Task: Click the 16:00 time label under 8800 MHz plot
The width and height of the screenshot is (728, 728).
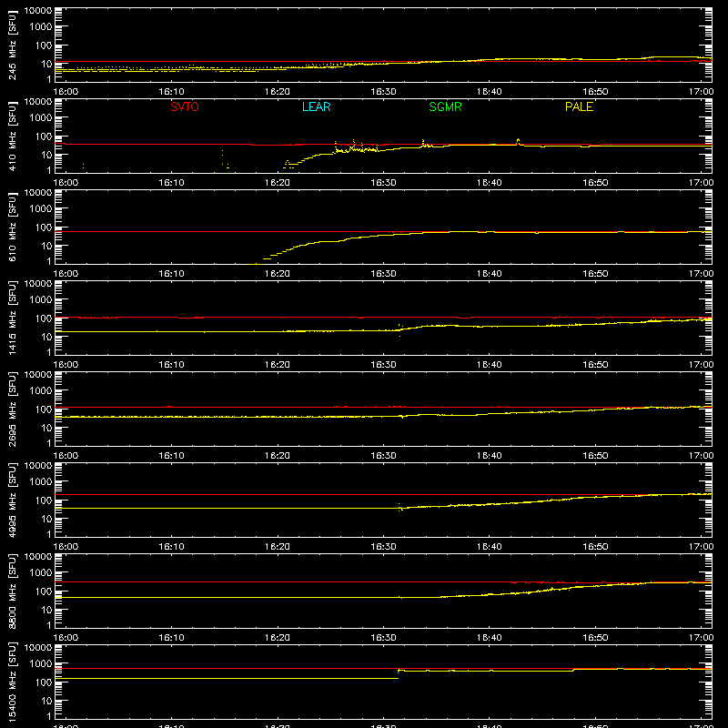Action: point(66,638)
